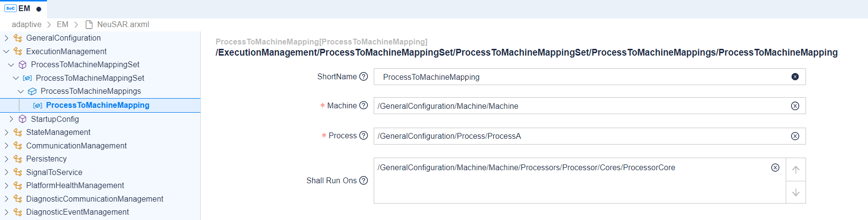Expand the StartupConfig node
Screen dimensions: 868x220
pos(11,119)
